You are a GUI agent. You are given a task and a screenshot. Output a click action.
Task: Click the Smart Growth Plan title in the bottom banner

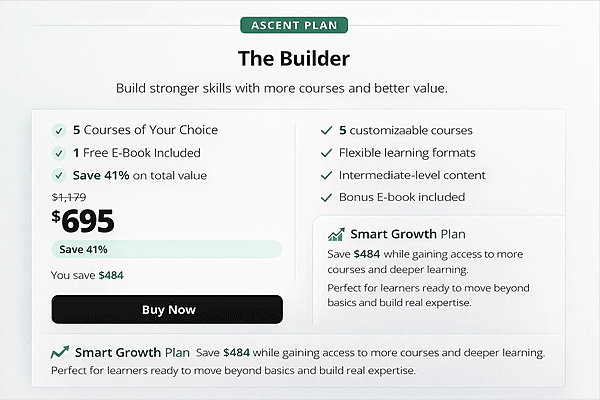[133, 352]
